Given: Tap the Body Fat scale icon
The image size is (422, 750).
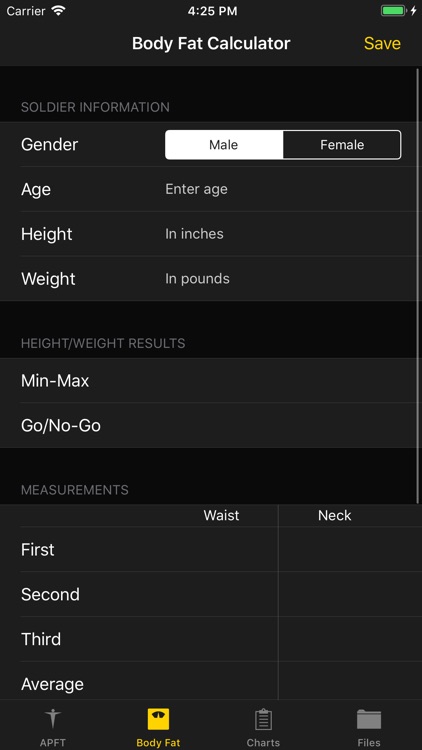Looking at the screenshot, I should [x=158, y=719].
